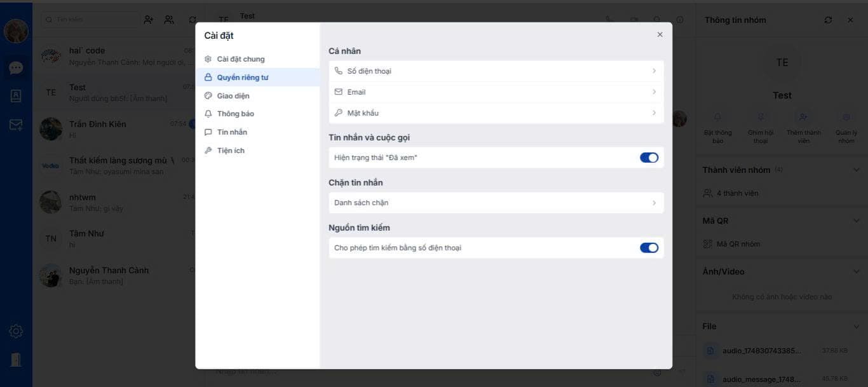Image resolution: width=868 pixels, height=387 pixels.
Task: Open the chat messages view in sidebar
Action: pyautogui.click(x=16, y=68)
